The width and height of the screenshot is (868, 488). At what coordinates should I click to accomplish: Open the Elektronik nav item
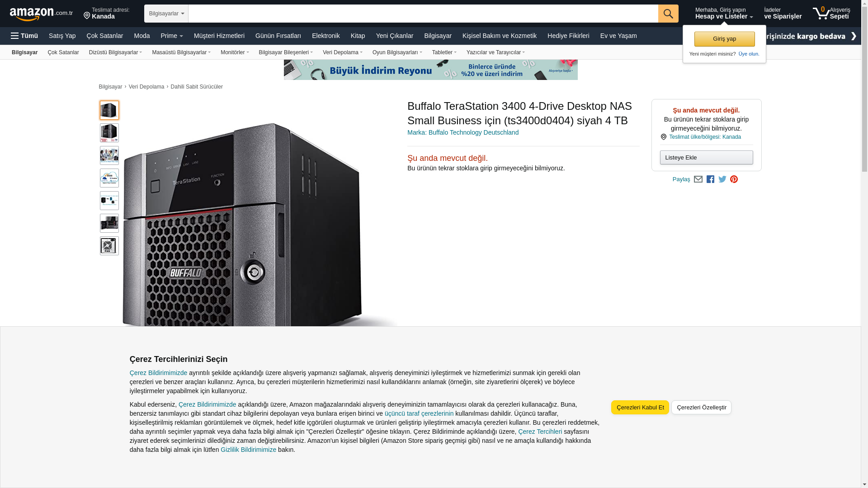[325, 36]
